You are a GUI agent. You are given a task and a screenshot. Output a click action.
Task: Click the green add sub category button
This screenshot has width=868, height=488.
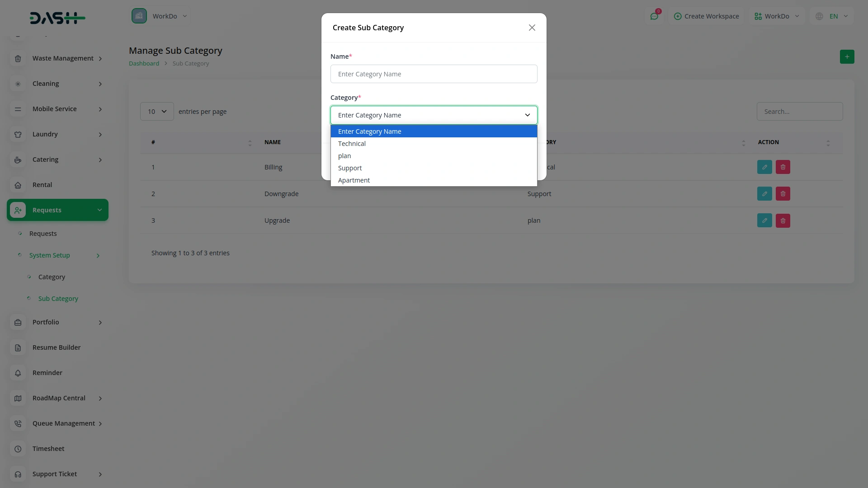847,57
